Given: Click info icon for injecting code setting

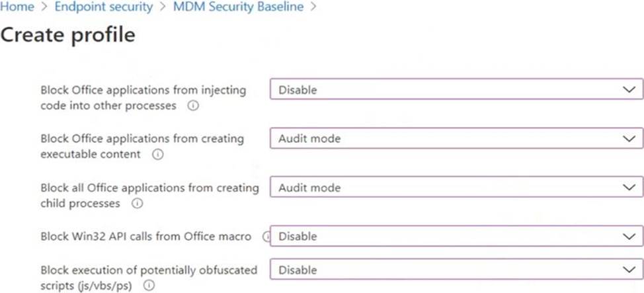Looking at the screenshot, I should [193, 106].
